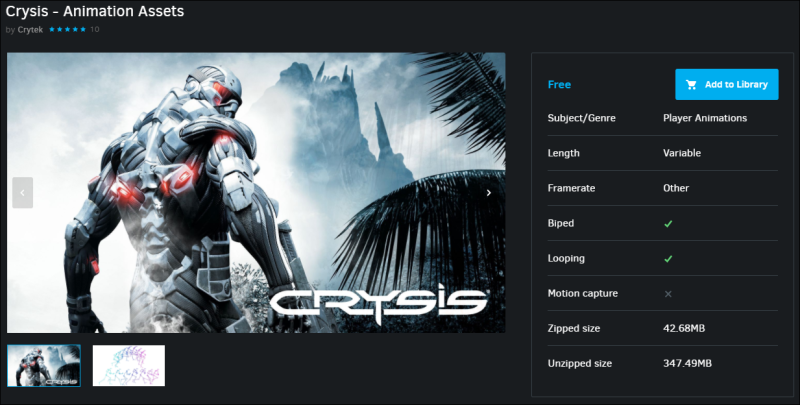
Task: Click the gray Motion capture cross icon
Action: 668,294
